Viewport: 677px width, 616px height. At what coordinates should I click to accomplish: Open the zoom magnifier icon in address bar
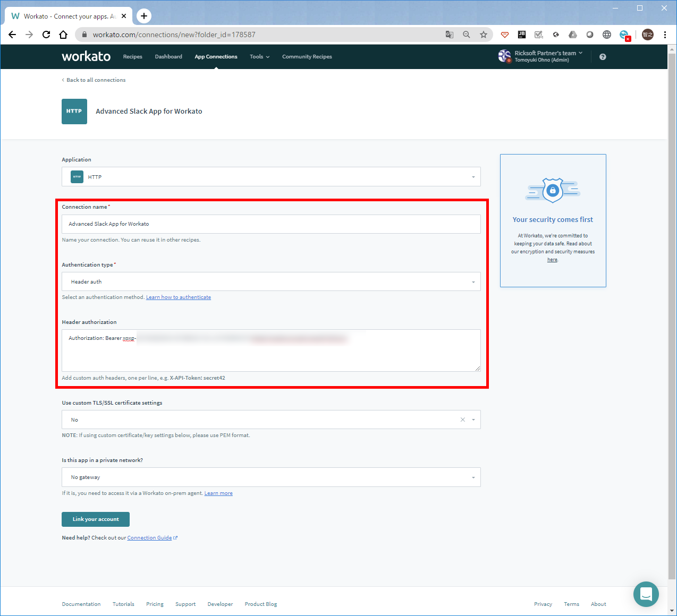pos(467,35)
